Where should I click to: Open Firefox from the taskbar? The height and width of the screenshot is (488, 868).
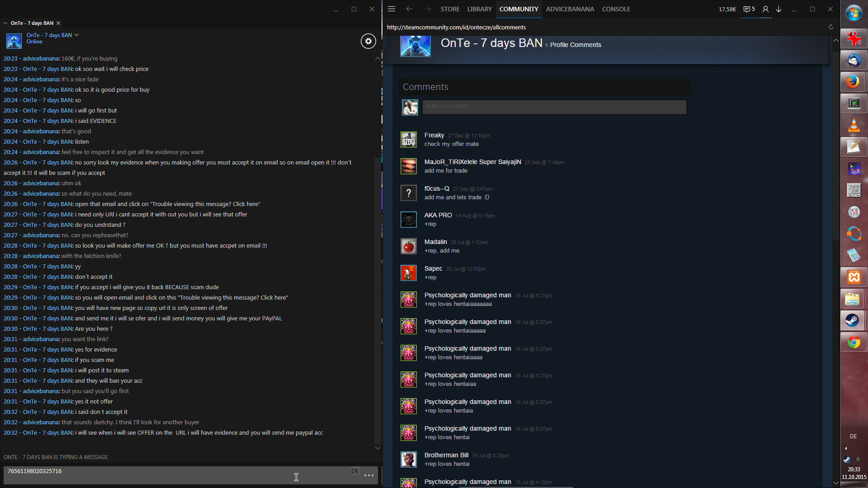pos(854,82)
